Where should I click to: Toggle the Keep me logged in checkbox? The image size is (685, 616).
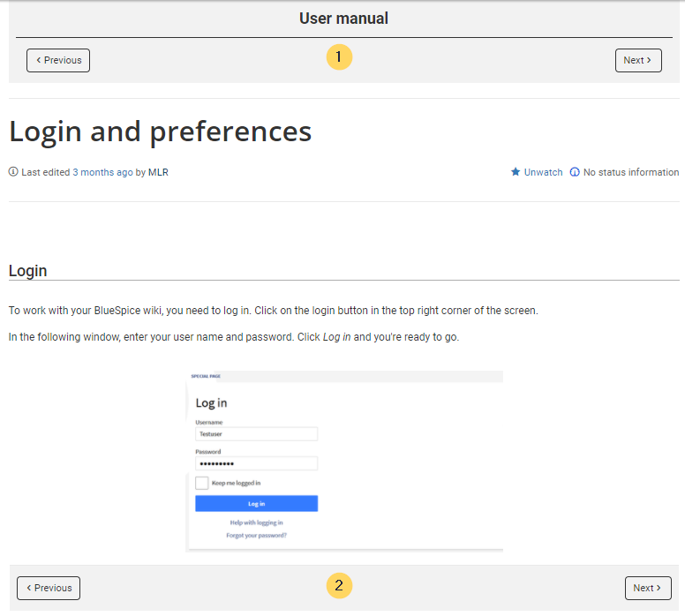(x=202, y=483)
